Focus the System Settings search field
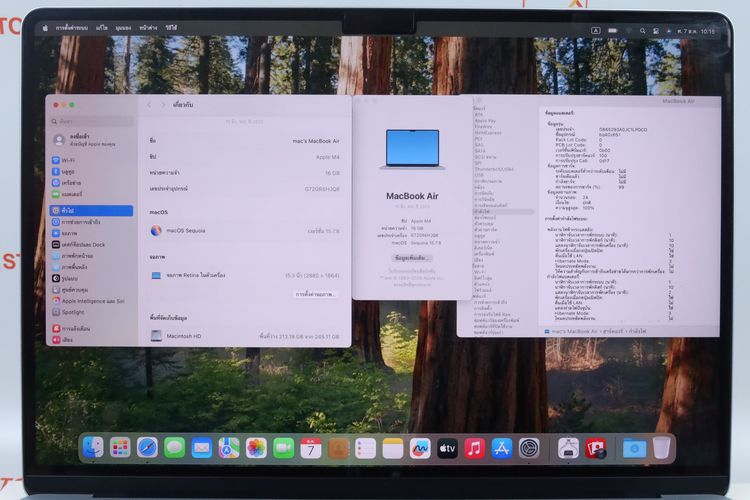Viewport: 750px width, 500px height. coord(92,122)
